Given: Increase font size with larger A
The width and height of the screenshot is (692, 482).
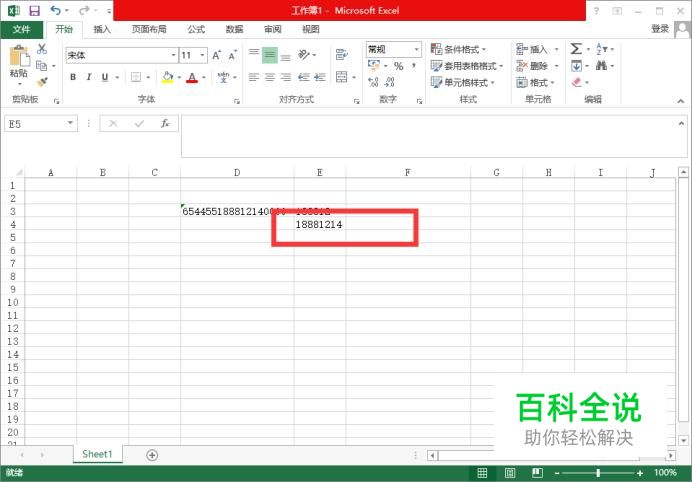Looking at the screenshot, I should [x=216, y=55].
